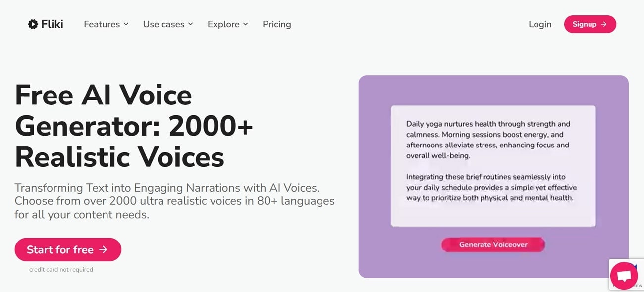Open the chat support bubble
This screenshot has height=292, width=644.
pos(624,276)
